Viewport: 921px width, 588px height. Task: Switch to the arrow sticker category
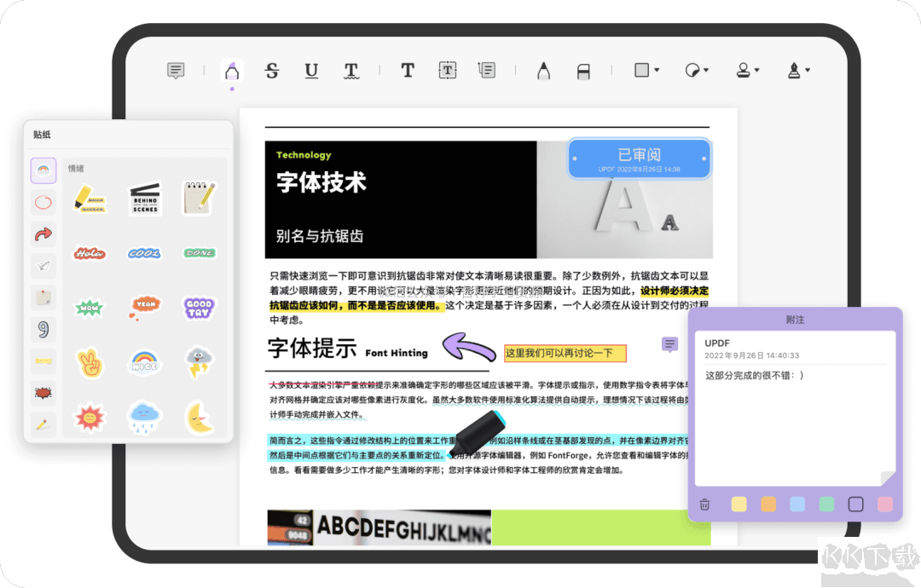click(43, 233)
